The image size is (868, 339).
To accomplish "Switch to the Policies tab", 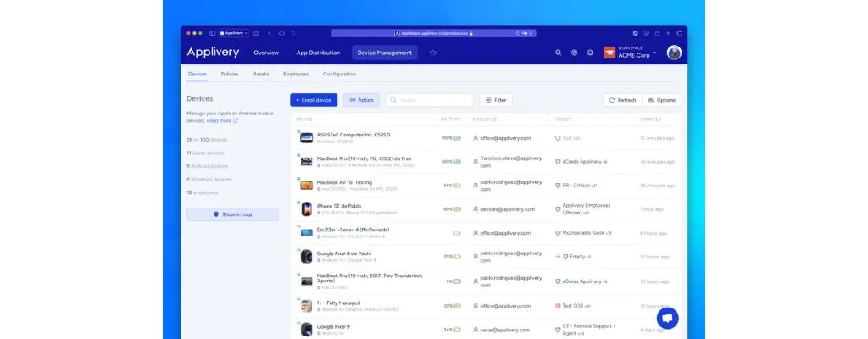I will point(230,74).
